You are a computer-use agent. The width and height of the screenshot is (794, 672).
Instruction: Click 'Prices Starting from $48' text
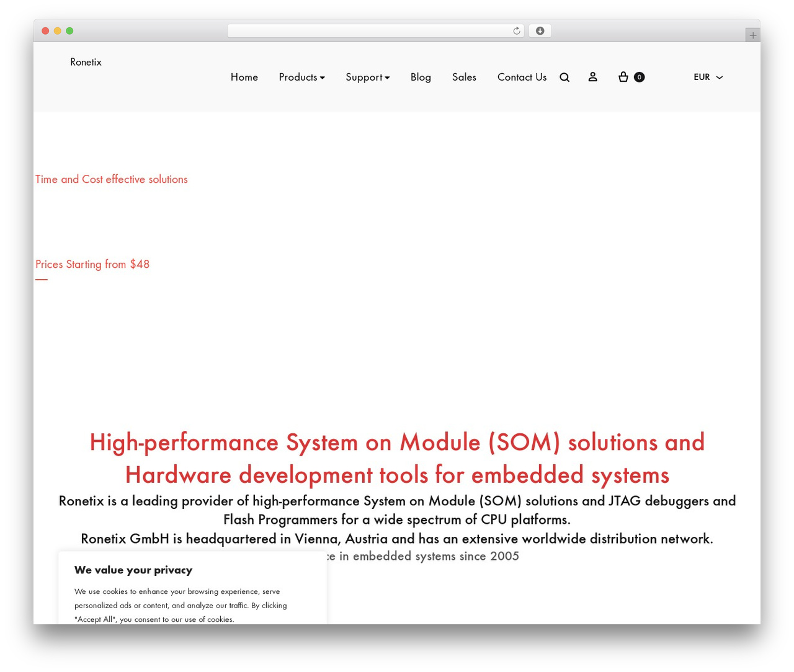pyautogui.click(x=92, y=264)
